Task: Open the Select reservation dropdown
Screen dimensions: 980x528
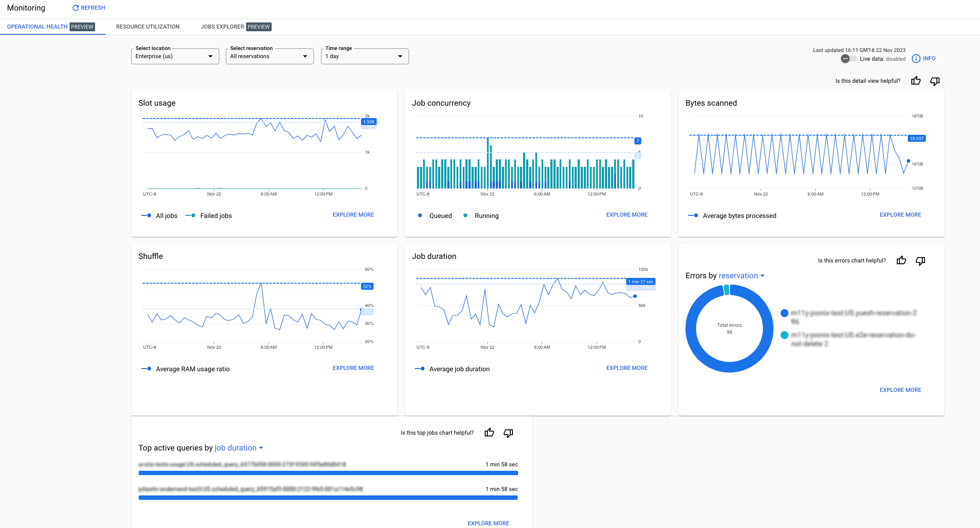Action: 269,56
